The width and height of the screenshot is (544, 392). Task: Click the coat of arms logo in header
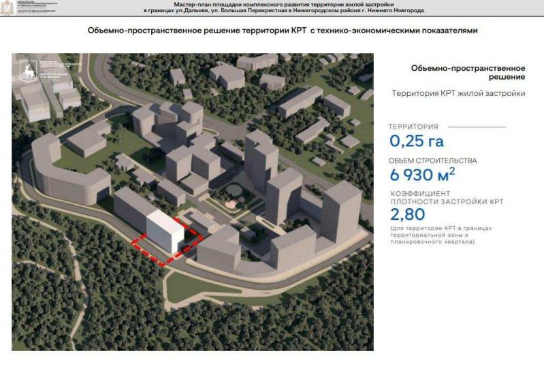click(7, 8)
